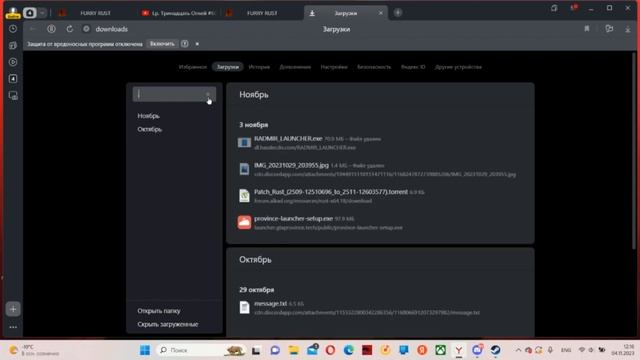Show hidden tray icons chevron

coord(518,350)
